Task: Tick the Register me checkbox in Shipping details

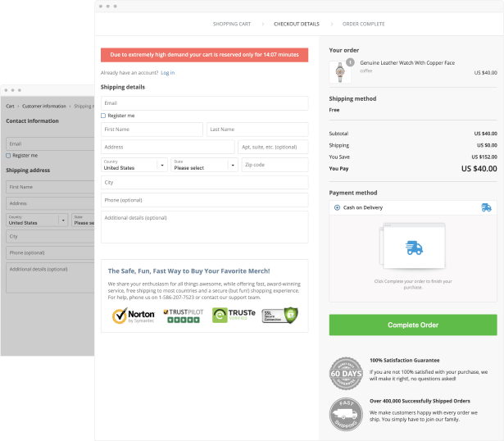Action: (103, 116)
